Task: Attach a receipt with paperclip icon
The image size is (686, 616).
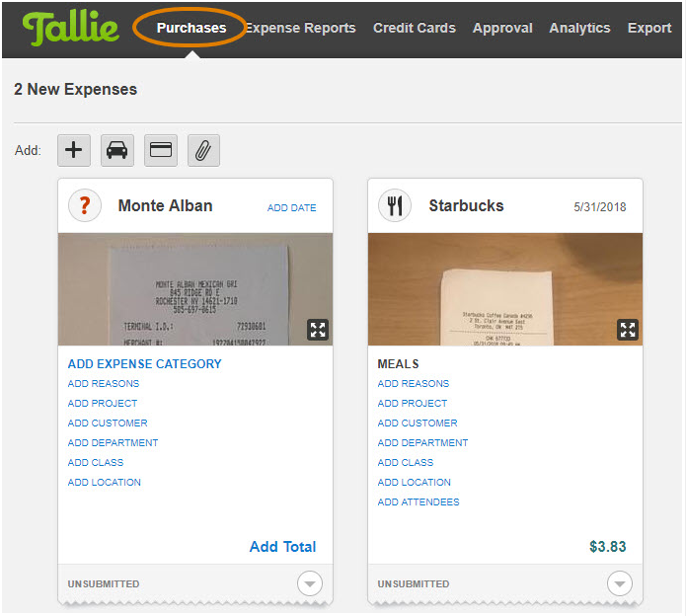Action: click(203, 150)
